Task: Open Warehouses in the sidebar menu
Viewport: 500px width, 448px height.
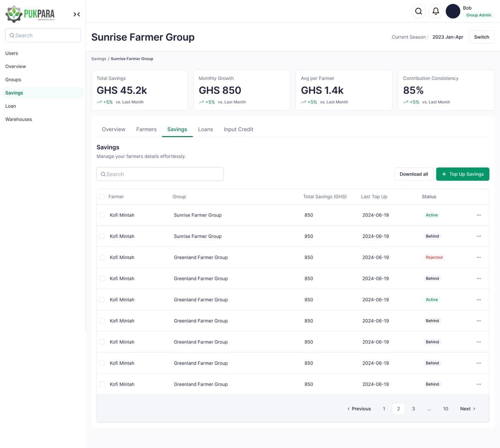Action: click(19, 119)
